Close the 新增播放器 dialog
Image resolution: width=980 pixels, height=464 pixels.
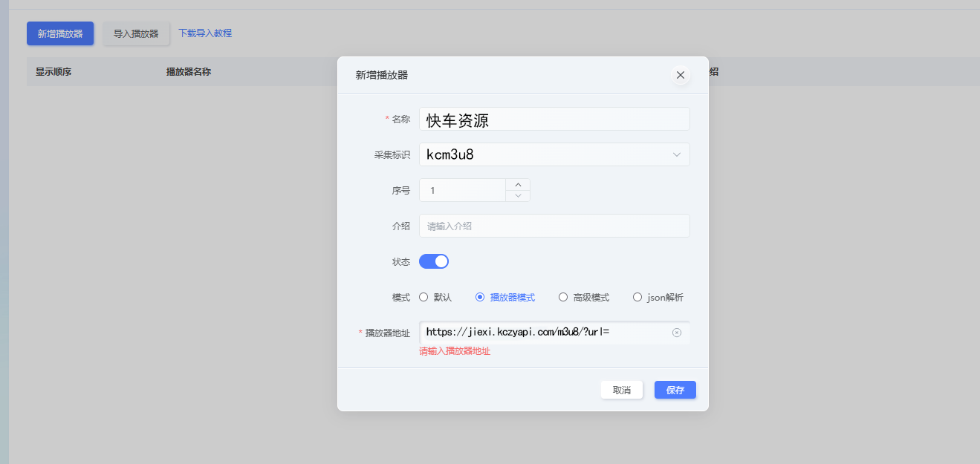(x=680, y=75)
